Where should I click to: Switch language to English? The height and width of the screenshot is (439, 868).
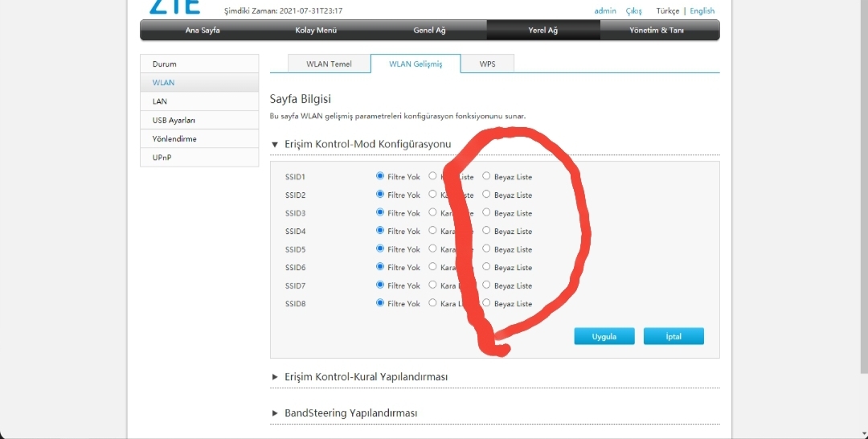pyautogui.click(x=702, y=11)
